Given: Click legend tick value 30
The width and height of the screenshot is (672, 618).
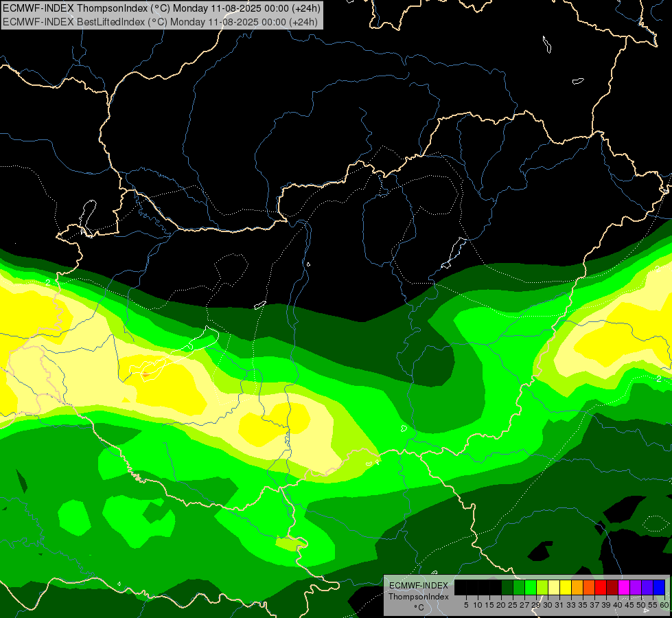Looking at the screenshot, I should tap(547, 605).
